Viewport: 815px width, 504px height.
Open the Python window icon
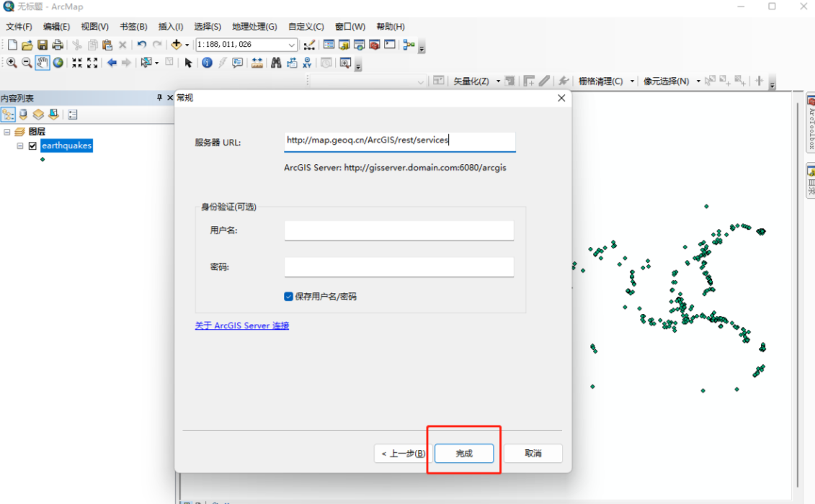click(x=390, y=45)
